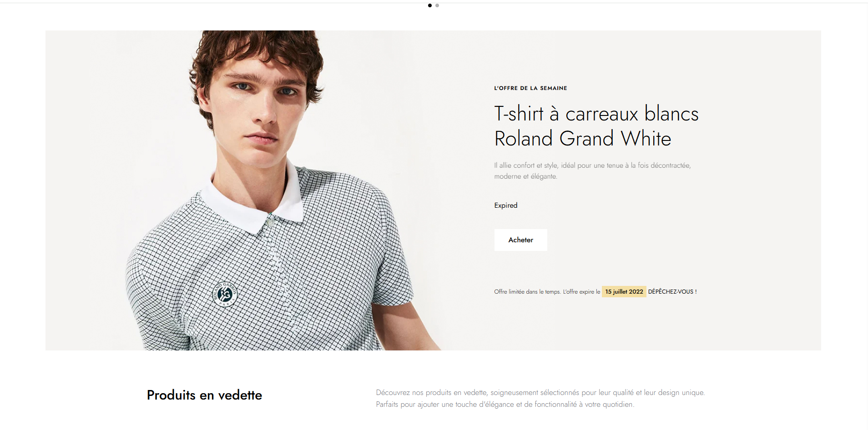Open the T-shirt à carreaux blancs title
Image resolution: width=868 pixels, height=430 pixels.
click(x=596, y=114)
